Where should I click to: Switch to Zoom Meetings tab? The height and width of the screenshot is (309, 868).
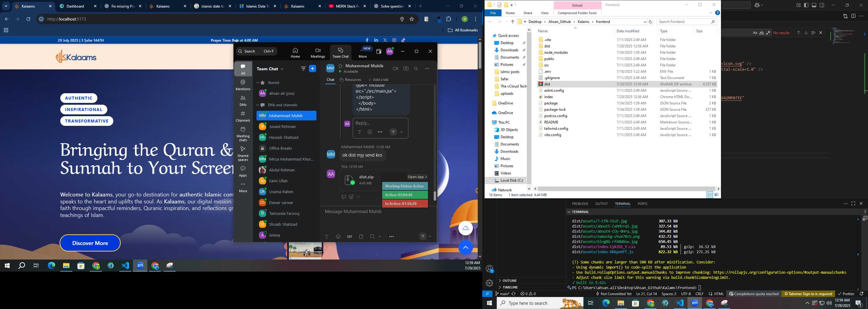tap(318, 53)
